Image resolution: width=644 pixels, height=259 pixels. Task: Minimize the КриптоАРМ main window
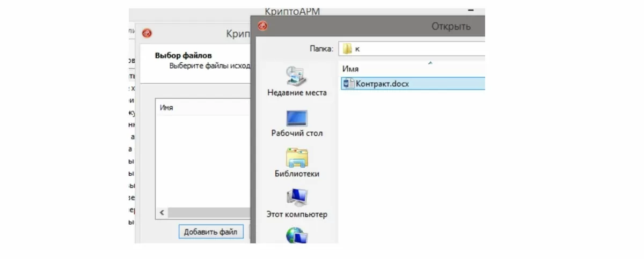point(471,11)
